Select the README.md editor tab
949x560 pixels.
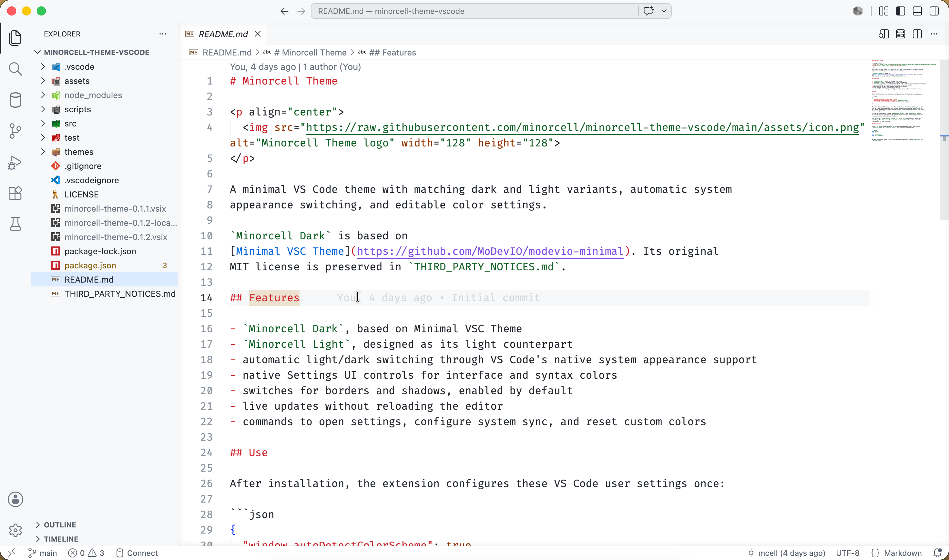click(223, 34)
